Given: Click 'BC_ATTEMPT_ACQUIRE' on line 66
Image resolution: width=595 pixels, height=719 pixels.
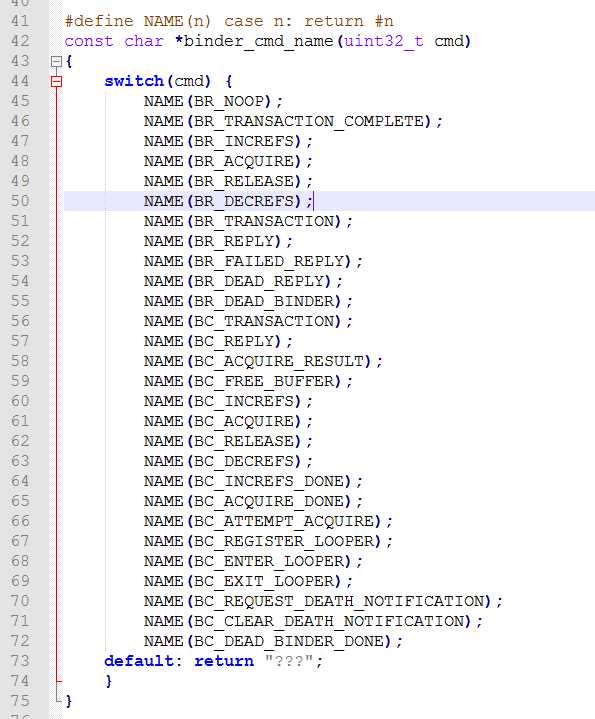Looking at the screenshot, I should (284, 521).
